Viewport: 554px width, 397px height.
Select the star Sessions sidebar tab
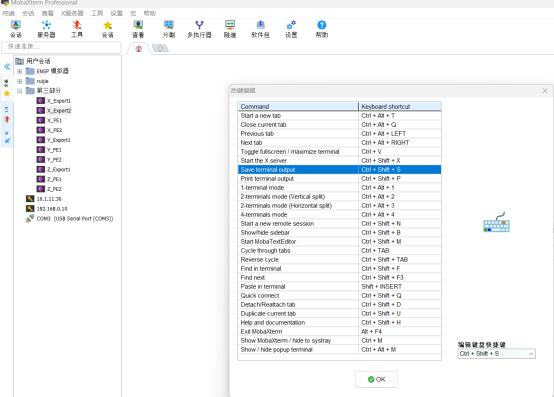pos(7,93)
